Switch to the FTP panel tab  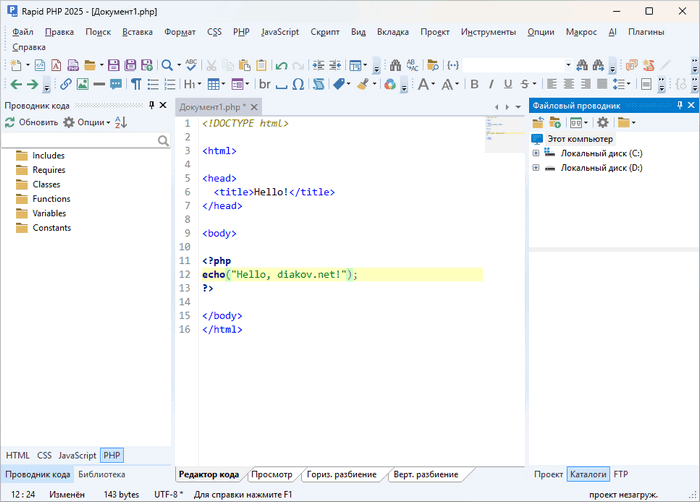coord(621,474)
